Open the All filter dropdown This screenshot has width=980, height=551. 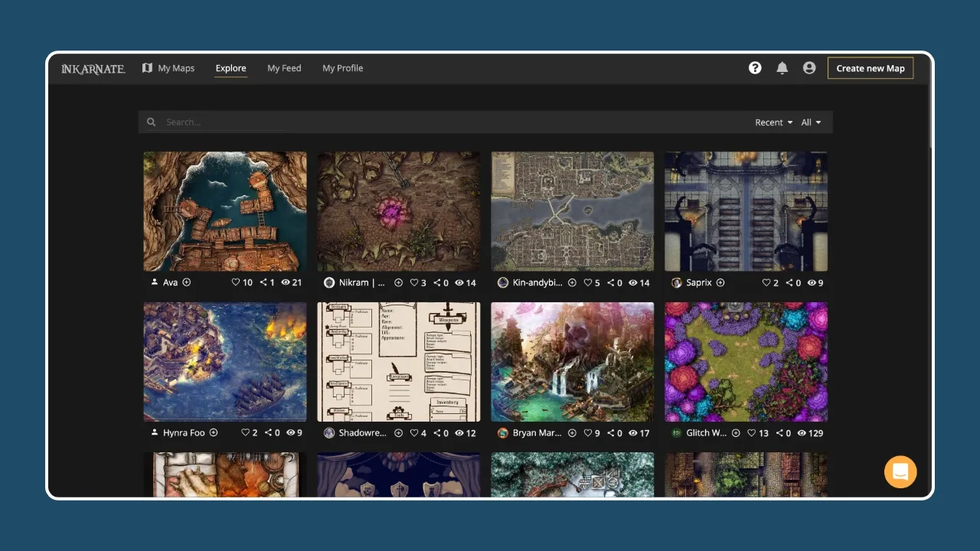811,122
